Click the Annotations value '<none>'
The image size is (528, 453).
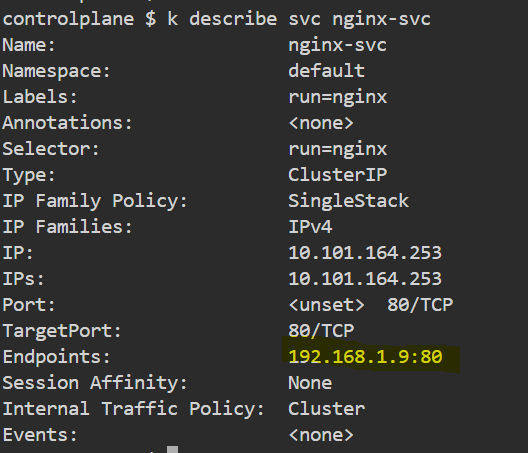pyautogui.click(x=321, y=123)
